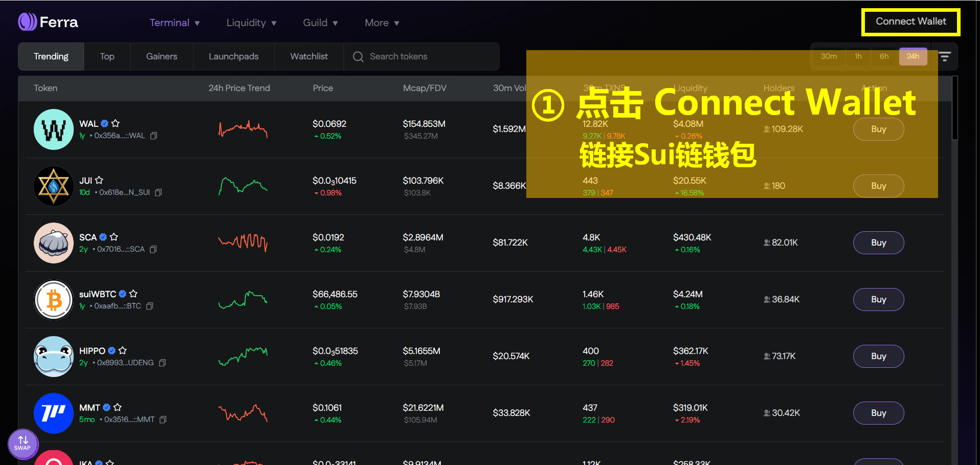Favorite suiWBTC using its star

[x=133, y=294]
